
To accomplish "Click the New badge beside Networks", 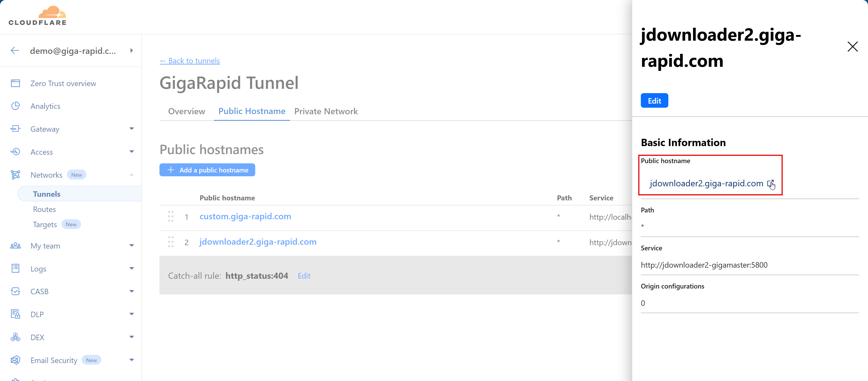I will click(x=76, y=175).
